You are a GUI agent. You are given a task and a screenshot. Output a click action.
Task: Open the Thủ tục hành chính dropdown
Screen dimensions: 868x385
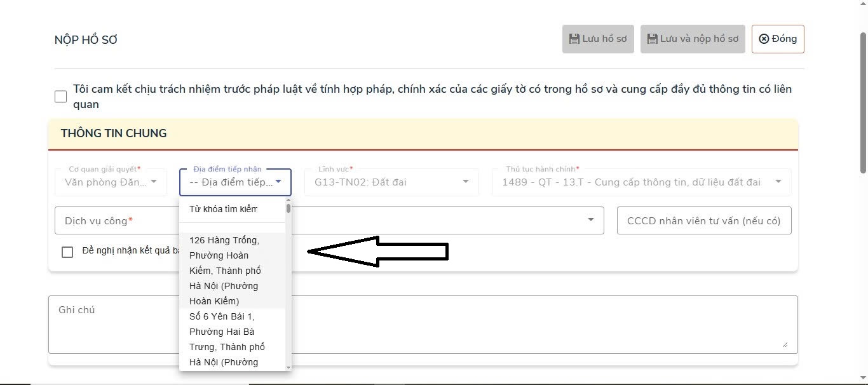point(642,182)
